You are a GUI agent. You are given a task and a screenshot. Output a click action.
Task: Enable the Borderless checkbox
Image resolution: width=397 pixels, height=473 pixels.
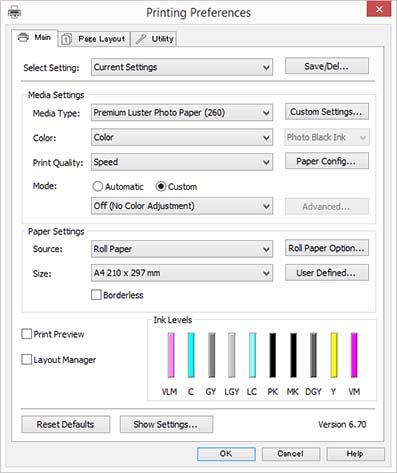[x=96, y=295]
